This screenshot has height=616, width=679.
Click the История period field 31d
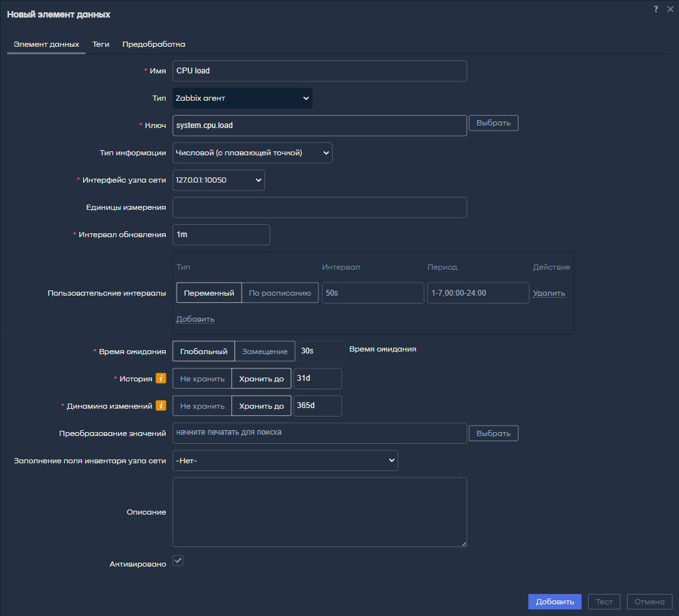tap(318, 379)
